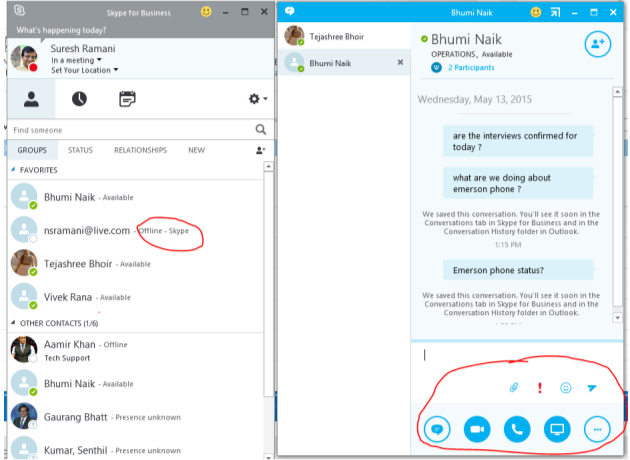Switch to the NEW tab
630x460 pixels.
(196, 150)
